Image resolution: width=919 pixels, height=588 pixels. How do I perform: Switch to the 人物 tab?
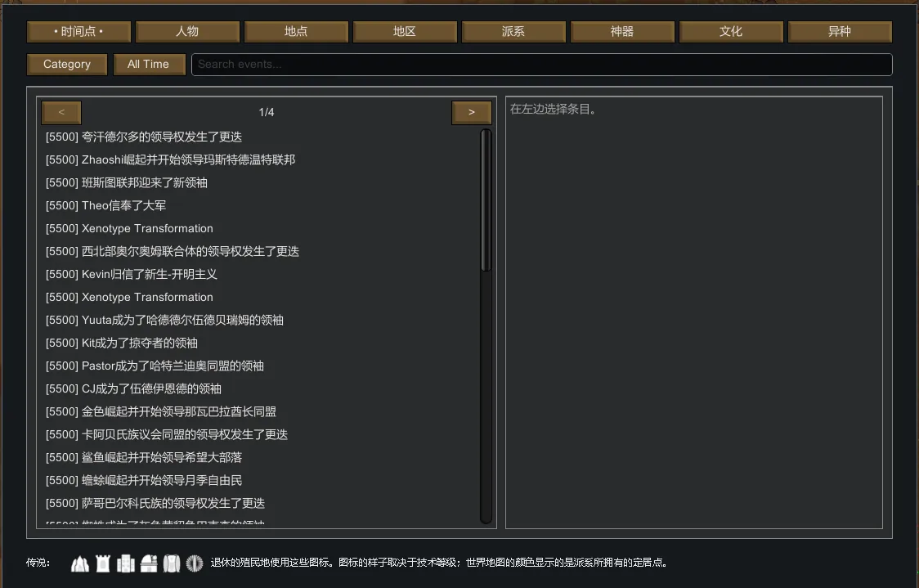[x=187, y=31]
